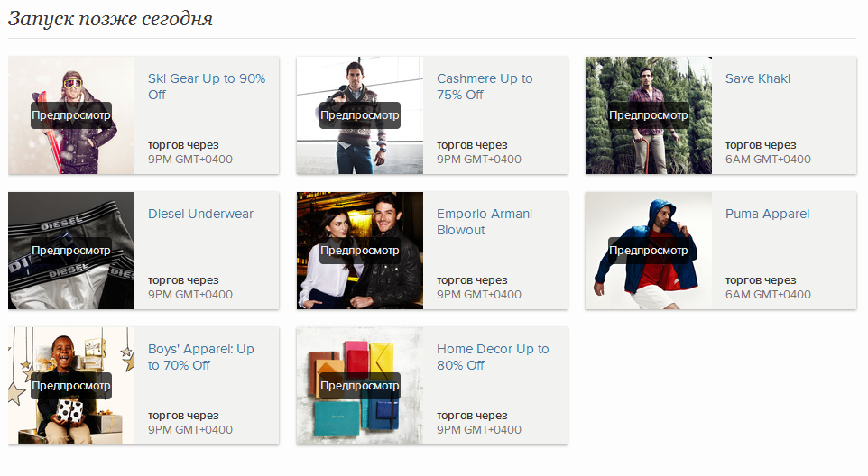Preview the Emporio Armani couple image
This screenshot has height=476, width=868.
[x=360, y=251]
